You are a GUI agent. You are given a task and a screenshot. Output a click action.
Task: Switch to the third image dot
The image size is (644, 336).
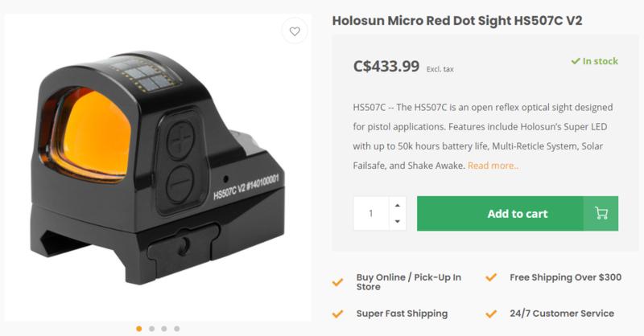tap(164, 329)
